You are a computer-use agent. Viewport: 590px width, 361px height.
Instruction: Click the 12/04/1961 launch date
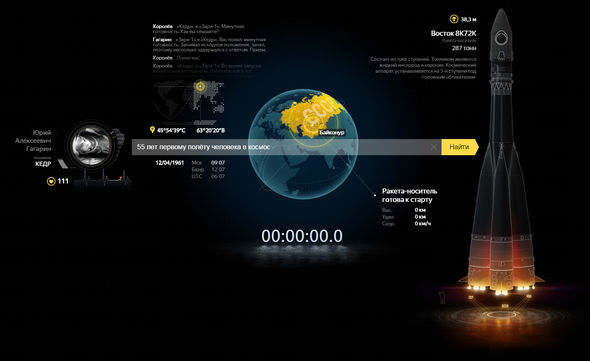click(170, 163)
